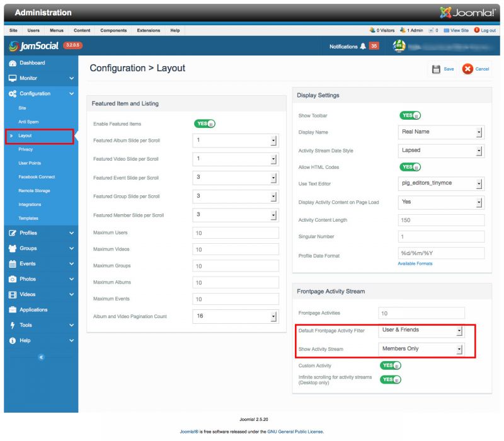The width and height of the screenshot is (504, 441).
Task: Open the Display Name dropdown
Action: tap(441, 132)
